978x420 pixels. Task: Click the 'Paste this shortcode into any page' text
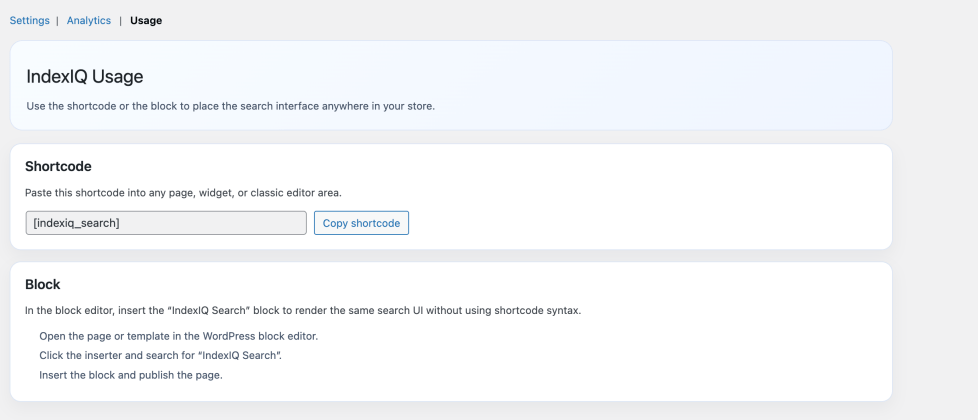click(183, 192)
